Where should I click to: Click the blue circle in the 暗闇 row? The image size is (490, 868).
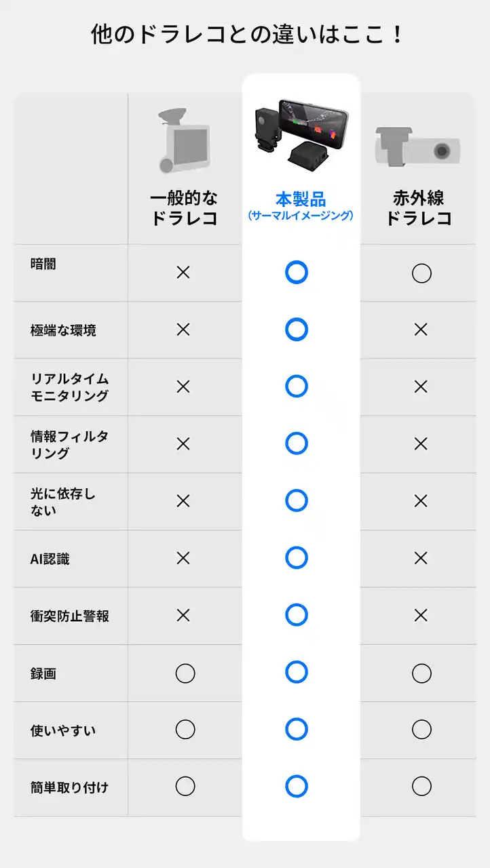coord(297,273)
